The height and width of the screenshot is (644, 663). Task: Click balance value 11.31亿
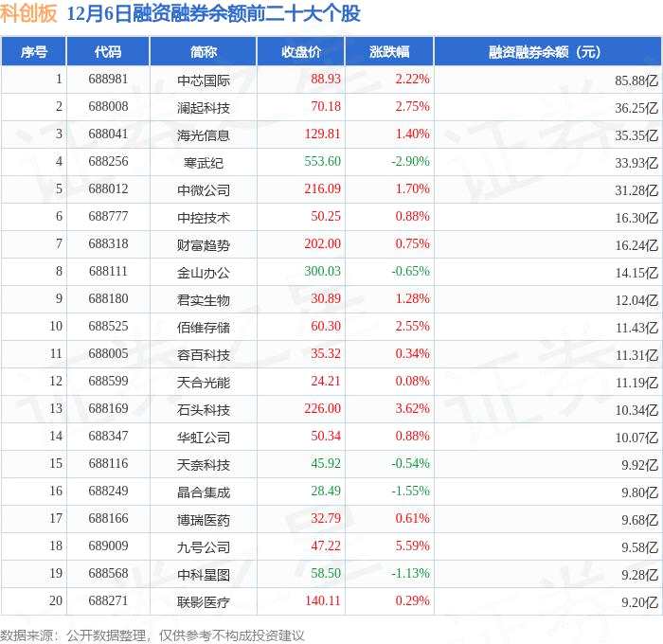click(636, 355)
